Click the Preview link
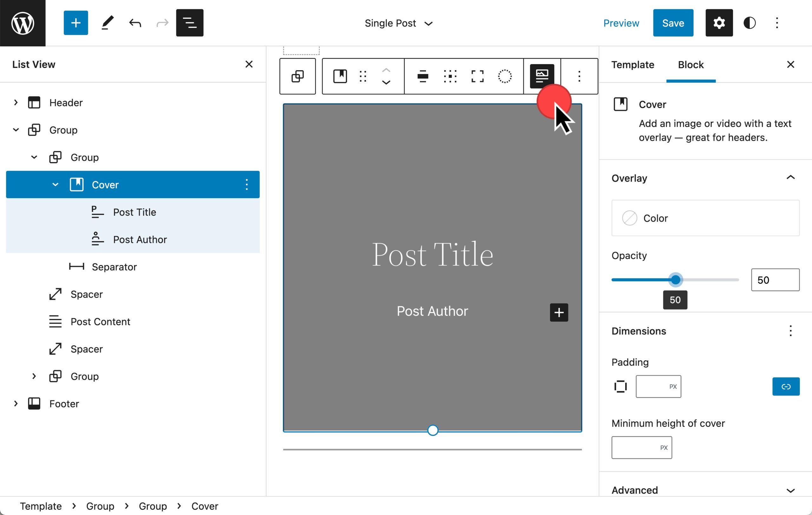The image size is (812, 515). coord(621,23)
